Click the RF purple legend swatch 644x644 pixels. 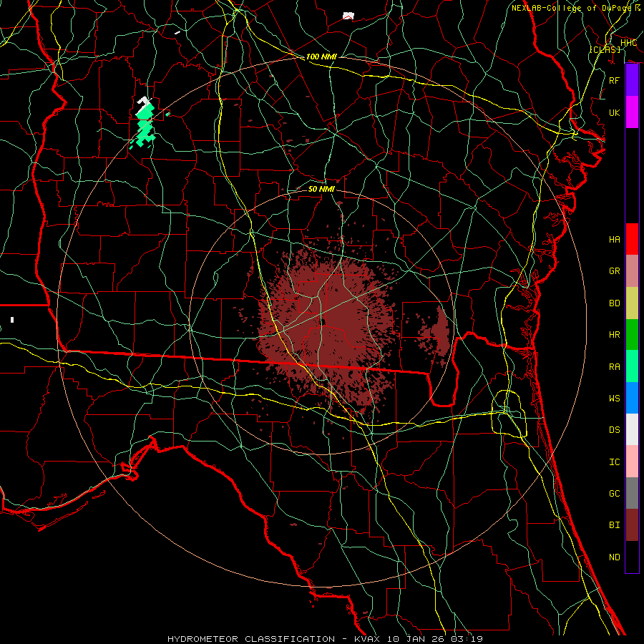[x=632, y=80]
